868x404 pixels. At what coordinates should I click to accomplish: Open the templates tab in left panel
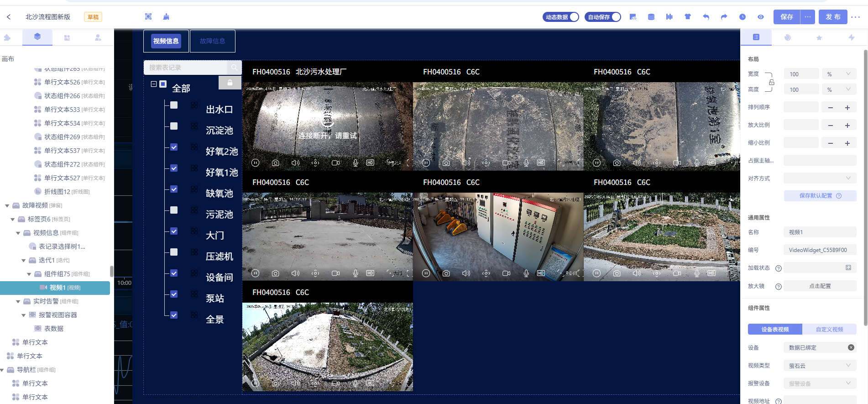[x=67, y=37]
